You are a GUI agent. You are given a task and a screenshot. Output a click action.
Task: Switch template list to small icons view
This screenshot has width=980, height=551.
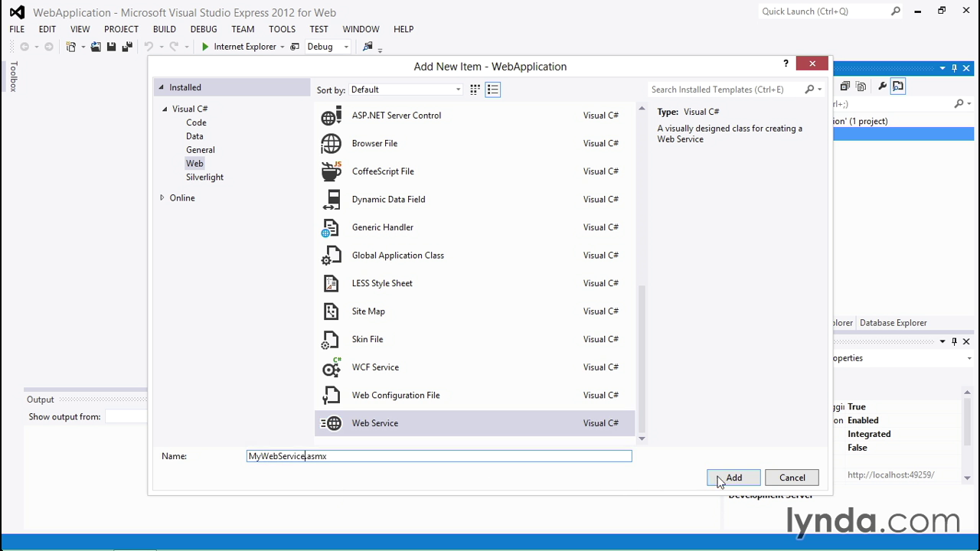click(x=475, y=90)
